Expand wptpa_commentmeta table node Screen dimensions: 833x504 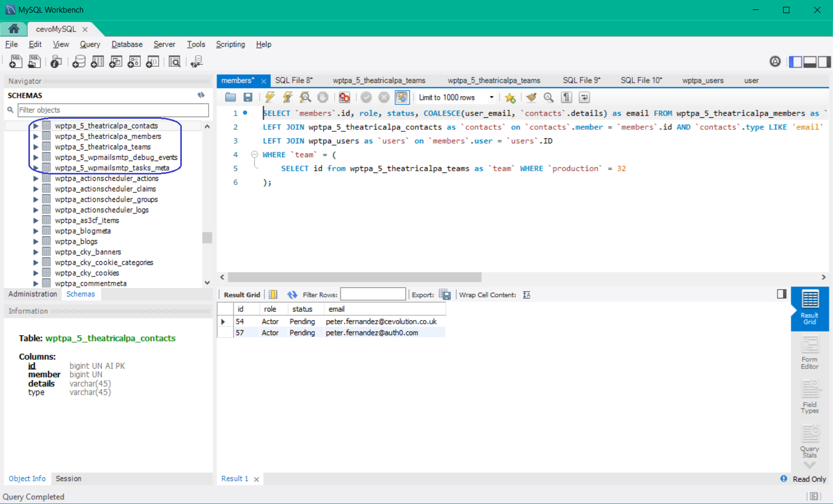pyautogui.click(x=36, y=283)
